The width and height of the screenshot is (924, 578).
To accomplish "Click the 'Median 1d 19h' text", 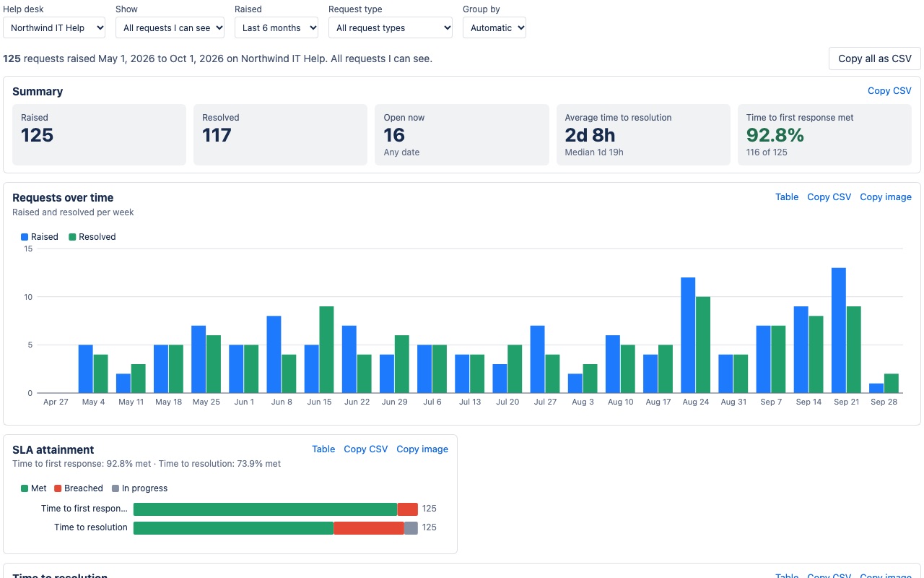I will click(594, 152).
